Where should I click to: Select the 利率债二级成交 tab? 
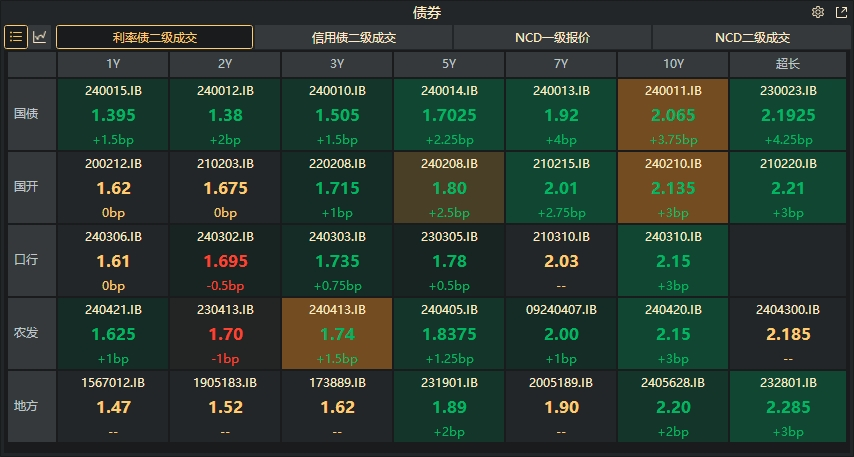pos(154,37)
